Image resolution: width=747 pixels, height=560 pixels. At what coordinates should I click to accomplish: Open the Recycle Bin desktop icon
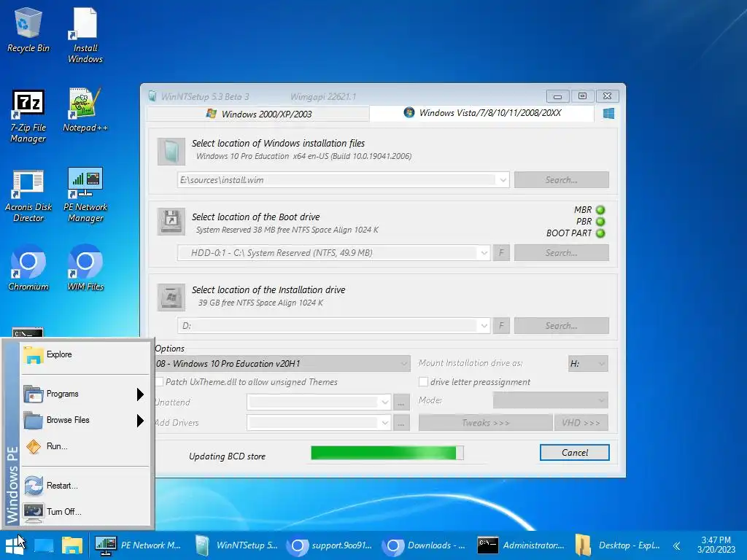click(x=28, y=29)
